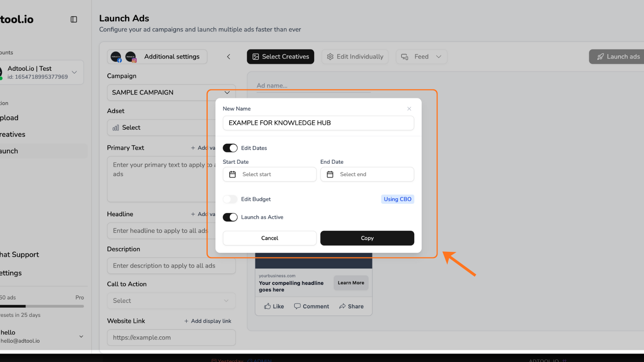Click the gear icon on Edit Individually

click(x=330, y=56)
